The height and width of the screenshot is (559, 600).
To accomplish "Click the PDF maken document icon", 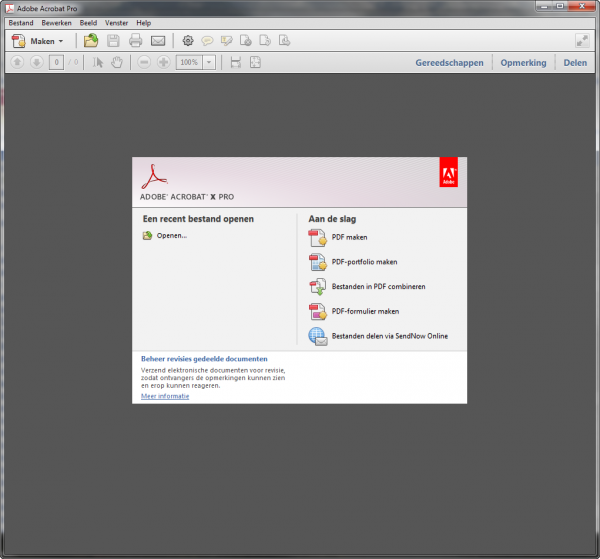I will pos(318,237).
